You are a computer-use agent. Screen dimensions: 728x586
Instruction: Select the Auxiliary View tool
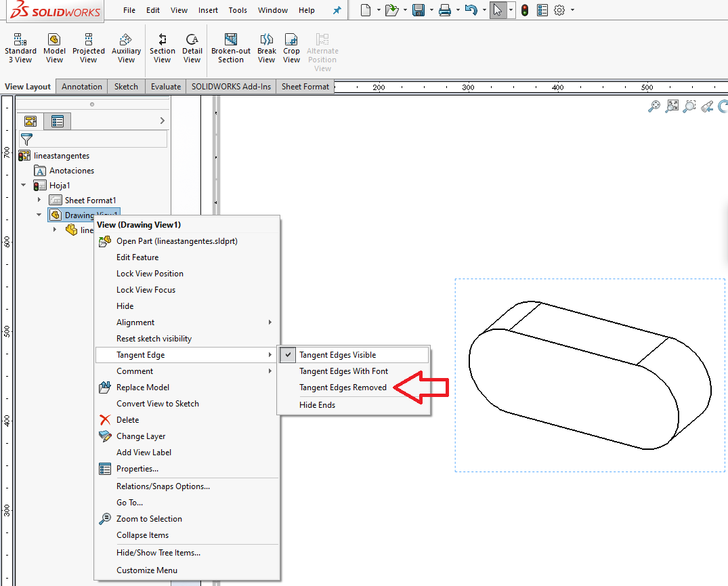126,47
